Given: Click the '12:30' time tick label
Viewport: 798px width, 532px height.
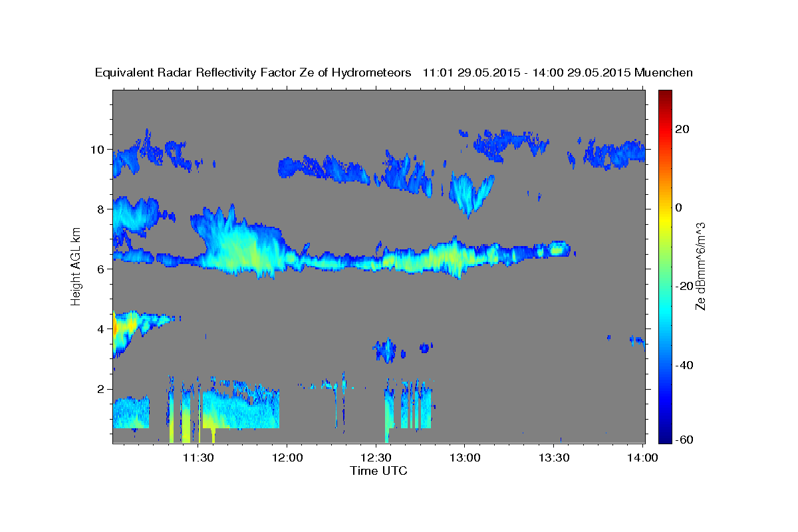Looking at the screenshot, I should point(376,458).
